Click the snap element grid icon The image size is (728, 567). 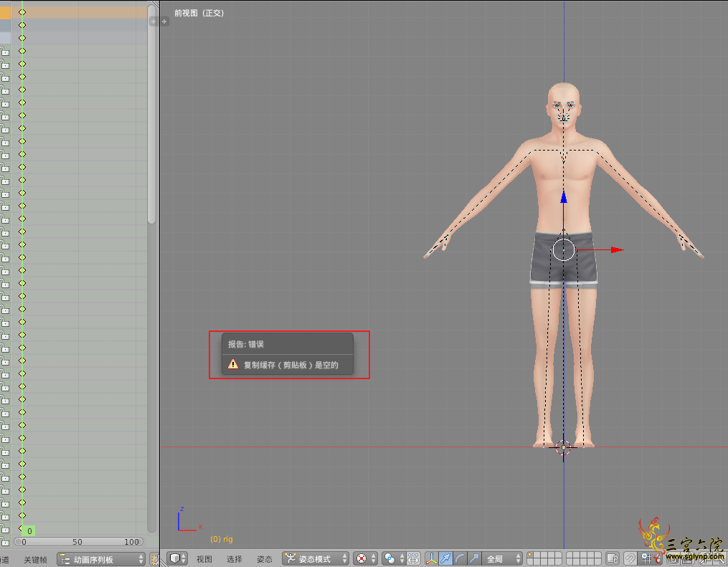coord(646,558)
